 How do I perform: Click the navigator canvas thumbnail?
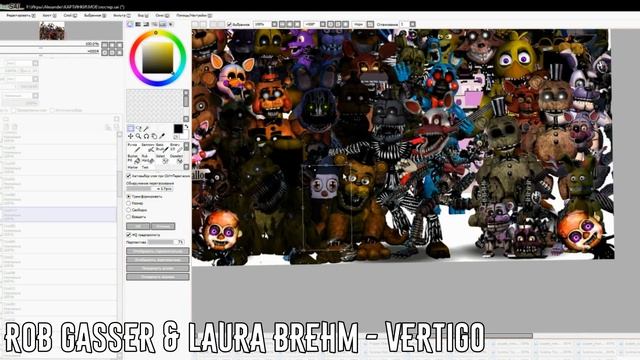(x=52, y=31)
